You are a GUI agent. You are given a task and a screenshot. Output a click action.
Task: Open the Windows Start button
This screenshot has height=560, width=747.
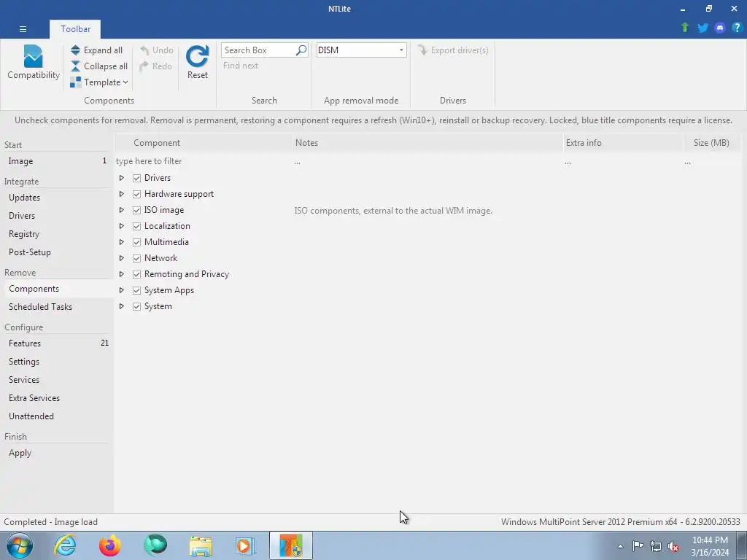click(x=19, y=545)
